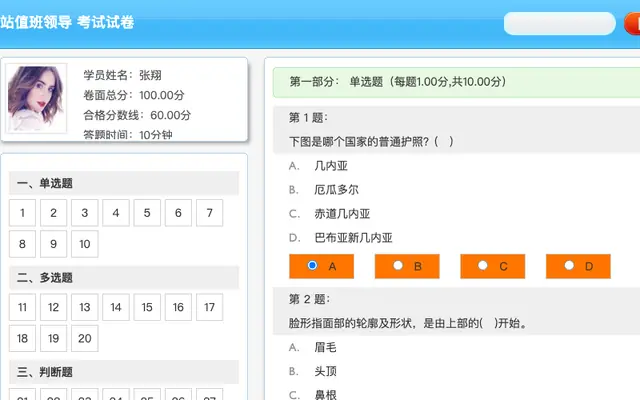Screen dimensions: 640x400
Task: Jump to question 5 in navigator
Action: pos(147,213)
